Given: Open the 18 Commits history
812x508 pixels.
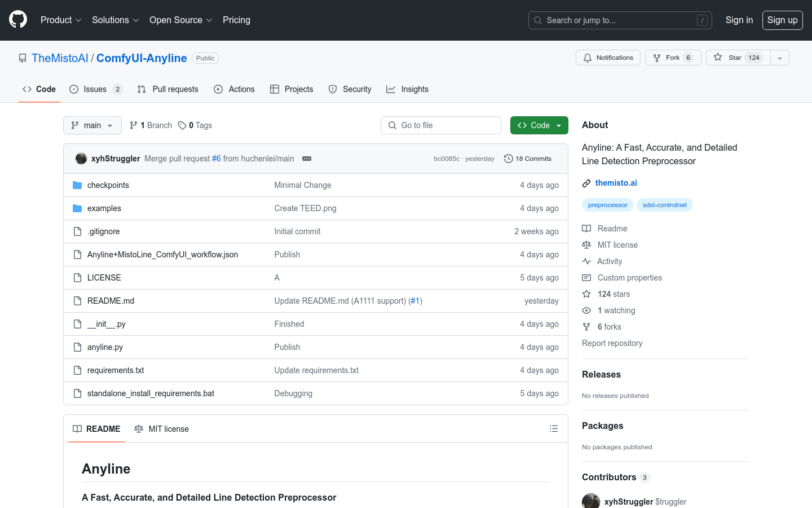Looking at the screenshot, I should (x=528, y=159).
